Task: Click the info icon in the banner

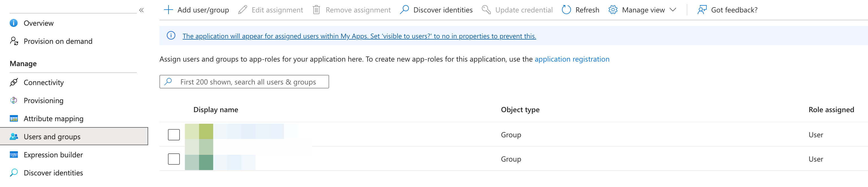Action: pyautogui.click(x=171, y=35)
